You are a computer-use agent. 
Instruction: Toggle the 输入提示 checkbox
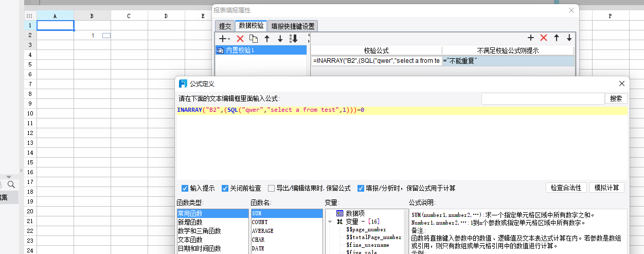(185, 188)
